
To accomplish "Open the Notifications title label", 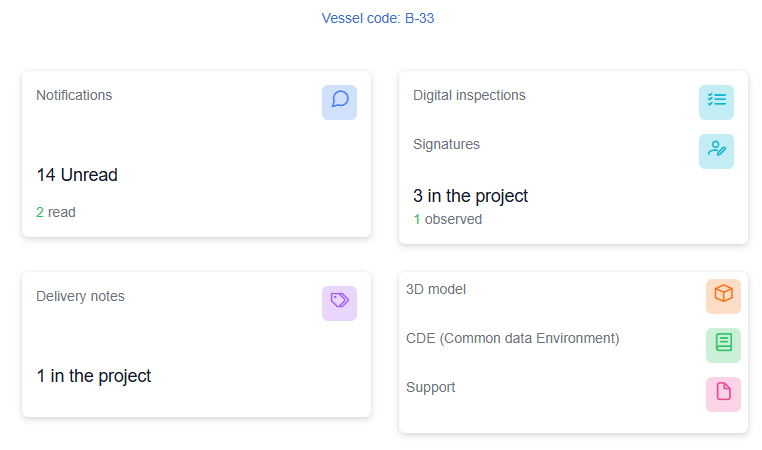I will coord(74,95).
